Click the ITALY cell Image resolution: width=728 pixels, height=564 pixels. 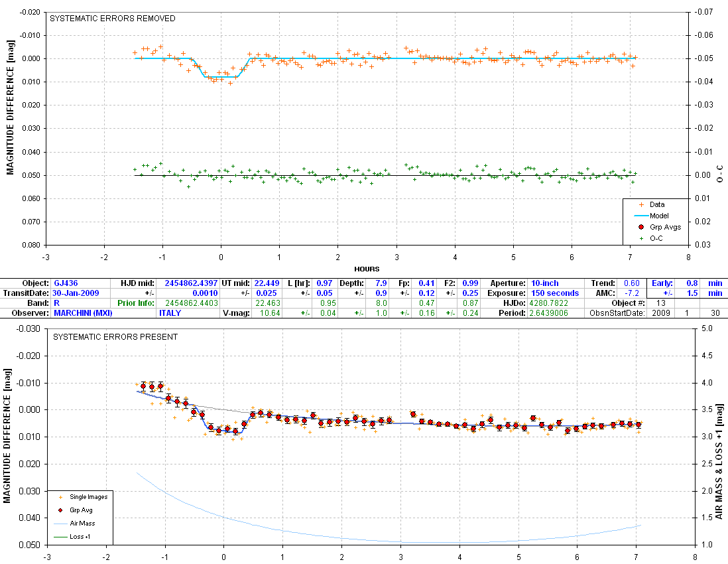[170, 313]
